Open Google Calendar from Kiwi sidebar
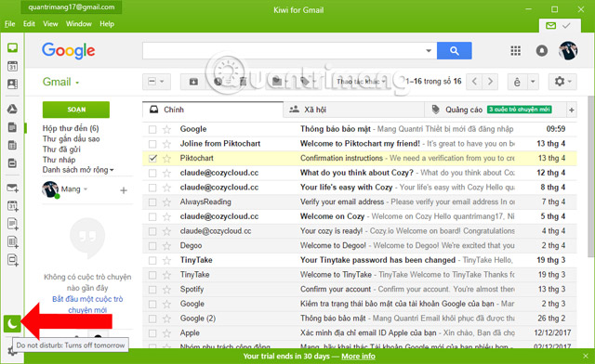The height and width of the screenshot is (364, 595). point(12,66)
